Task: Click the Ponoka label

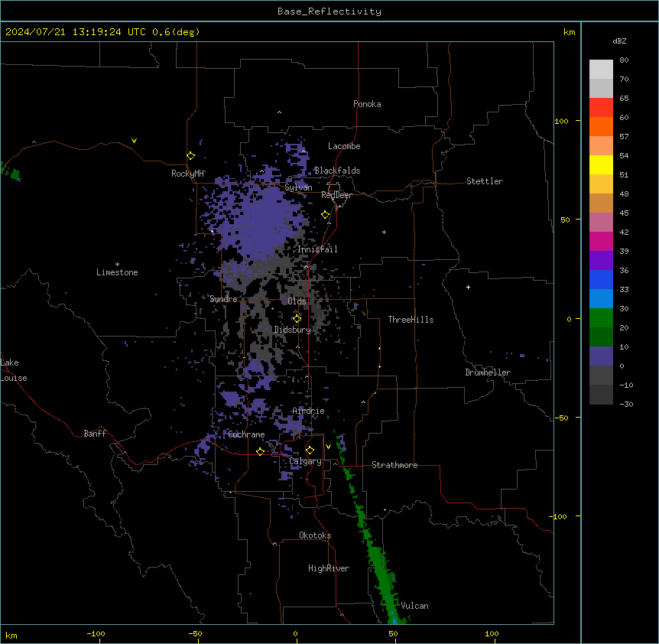Action: [367, 104]
